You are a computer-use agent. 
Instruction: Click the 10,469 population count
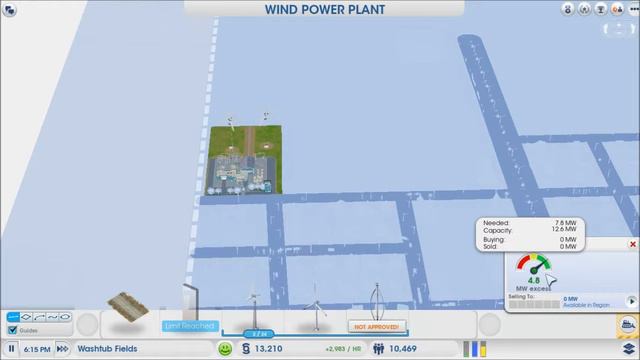click(403, 349)
